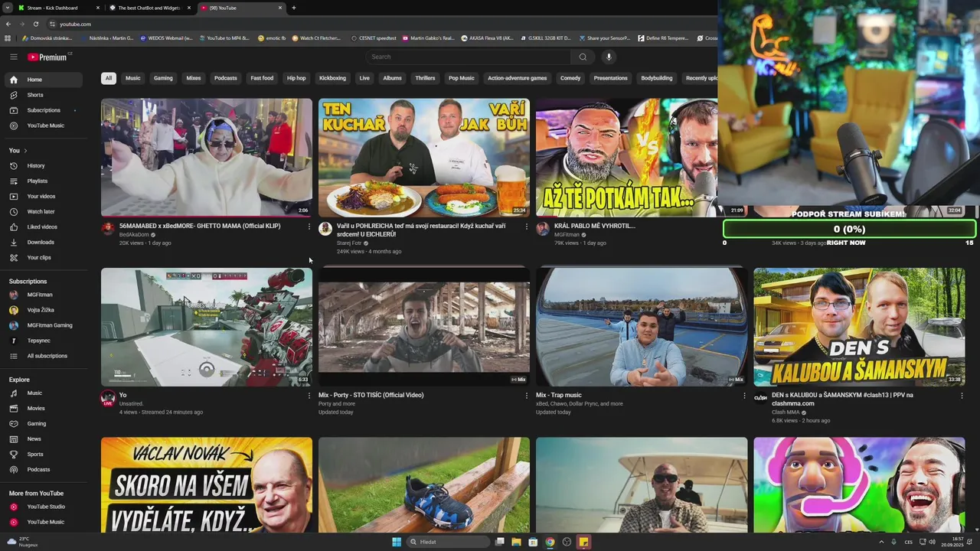Open the Vojta Žižka channel subscription
Viewport: 980px width, 551px height.
click(45, 310)
